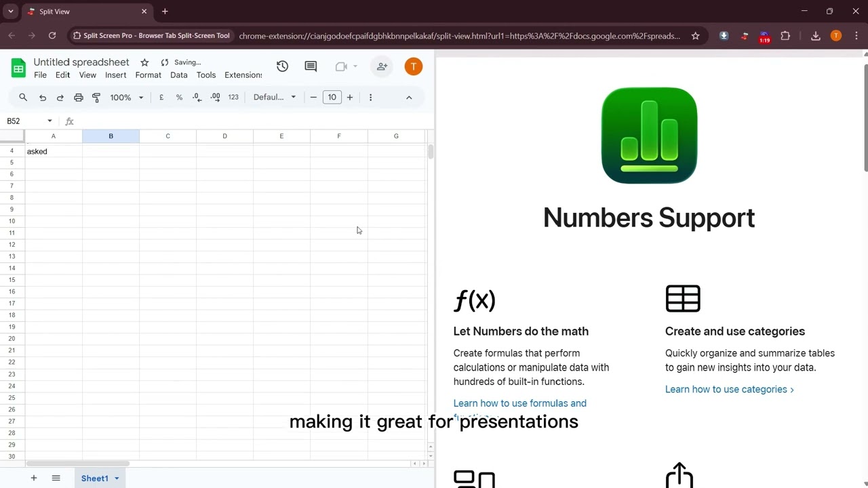The height and width of the screenshot is (488, 868).
Task: Open the all sheets list
Action: pyautogui.click(x=56, y=479)
